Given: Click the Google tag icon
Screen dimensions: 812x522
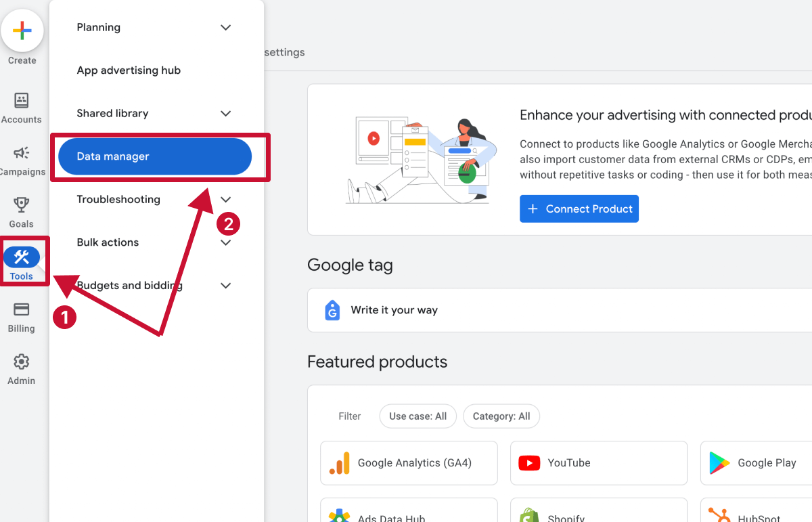Looking at the screenshot, I should (x=332, y=310).
